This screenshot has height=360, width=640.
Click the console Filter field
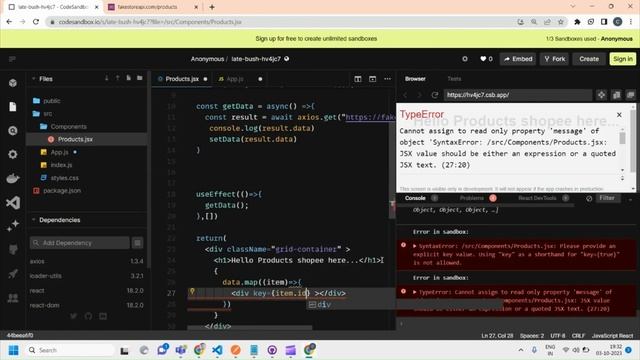tap(607, 198)
